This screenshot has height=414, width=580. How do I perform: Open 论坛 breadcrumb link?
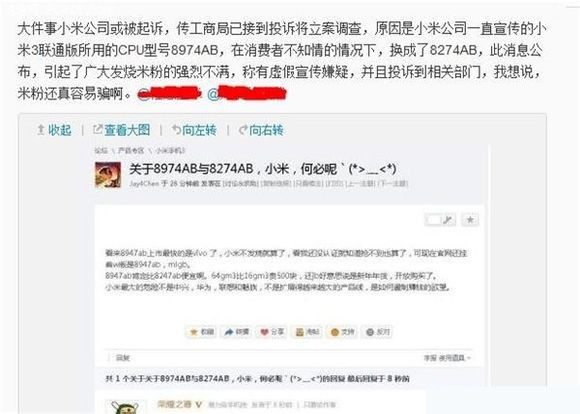(101, 151)
